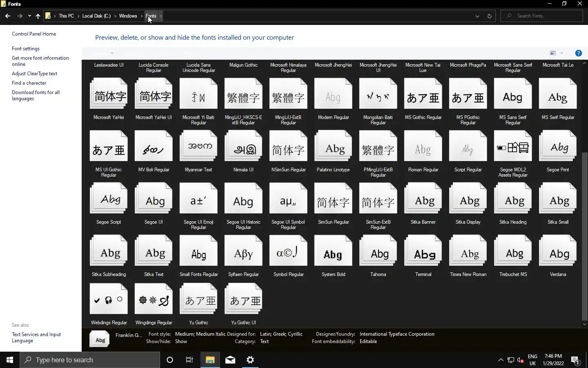Select MS Sans Serif Regular font

[513, 94]
